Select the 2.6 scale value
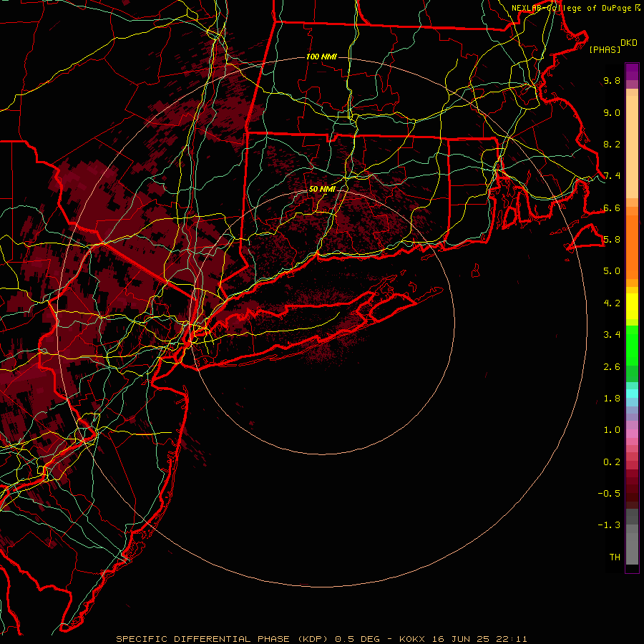644x644 pixels. [x=612, y=367]
